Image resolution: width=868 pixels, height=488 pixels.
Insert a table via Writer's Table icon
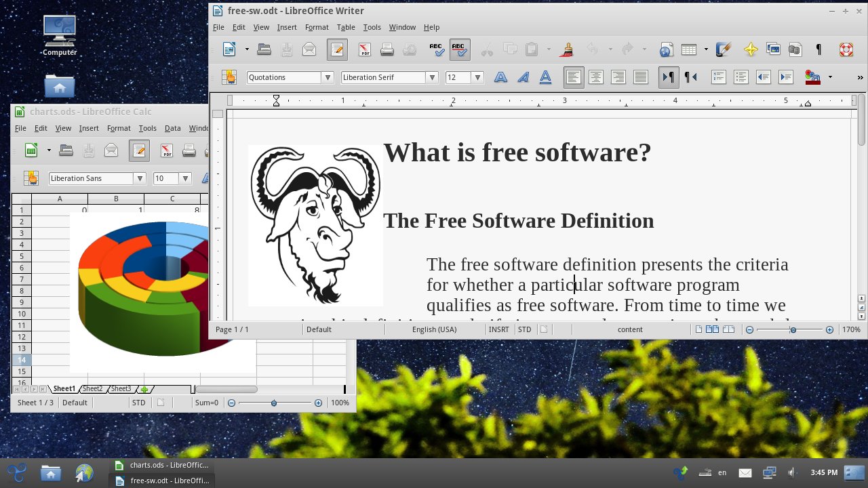pyautogui.click(x=689, y=49)
